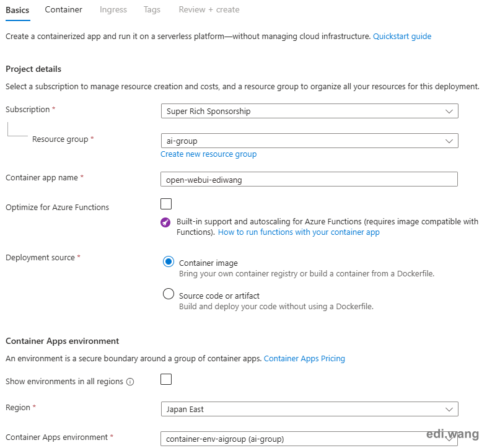Click the Container Apps environment section heading
The width and height of the screenshot is (487, 448).
[62, 341]
